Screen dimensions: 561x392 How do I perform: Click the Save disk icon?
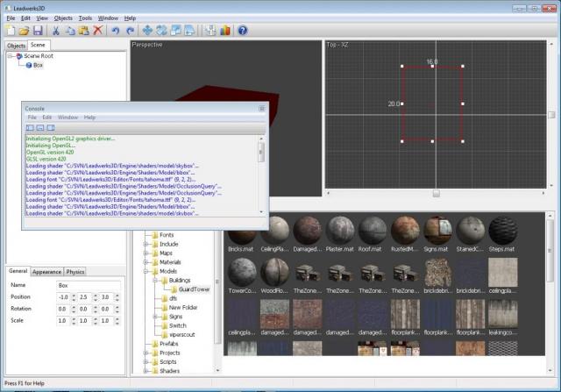[x=36, y=30]
